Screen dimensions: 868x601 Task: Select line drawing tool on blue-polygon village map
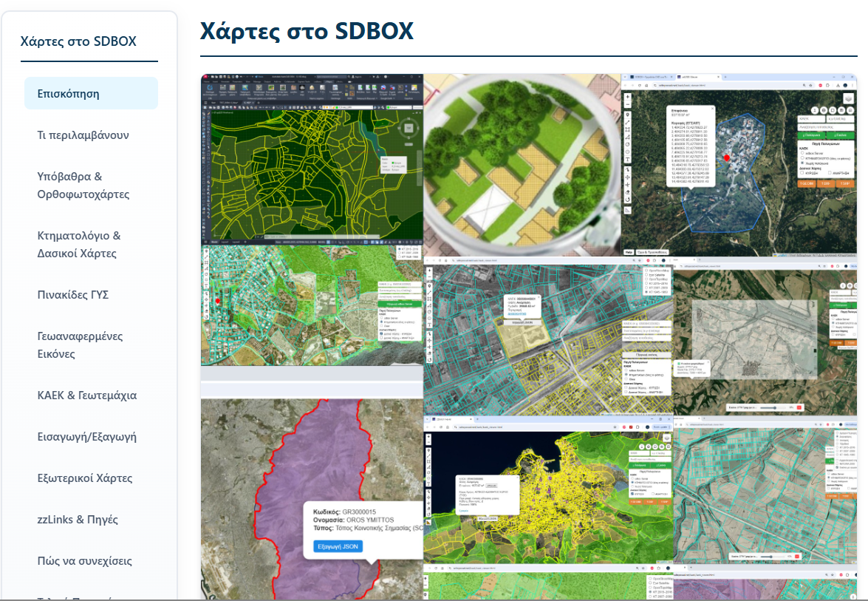click(627, 123)
